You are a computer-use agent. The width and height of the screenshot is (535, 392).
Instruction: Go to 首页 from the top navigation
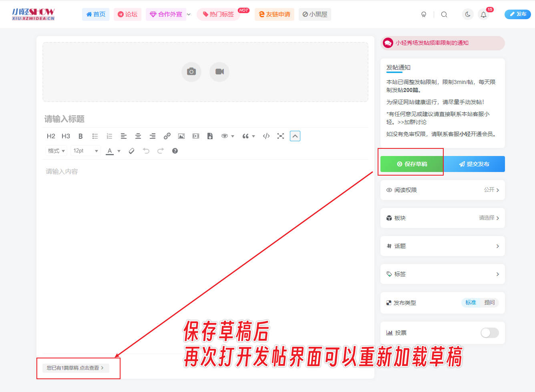(95, 14)
